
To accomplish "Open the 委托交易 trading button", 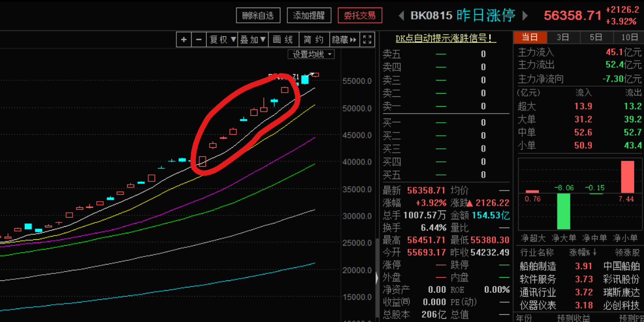I will click(x=360, y=16).
